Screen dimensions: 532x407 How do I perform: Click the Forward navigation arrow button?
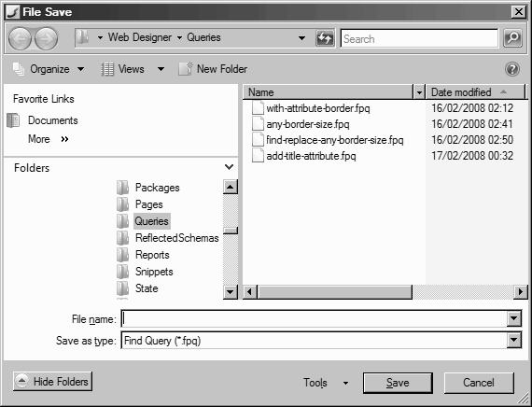coord(47,38)
